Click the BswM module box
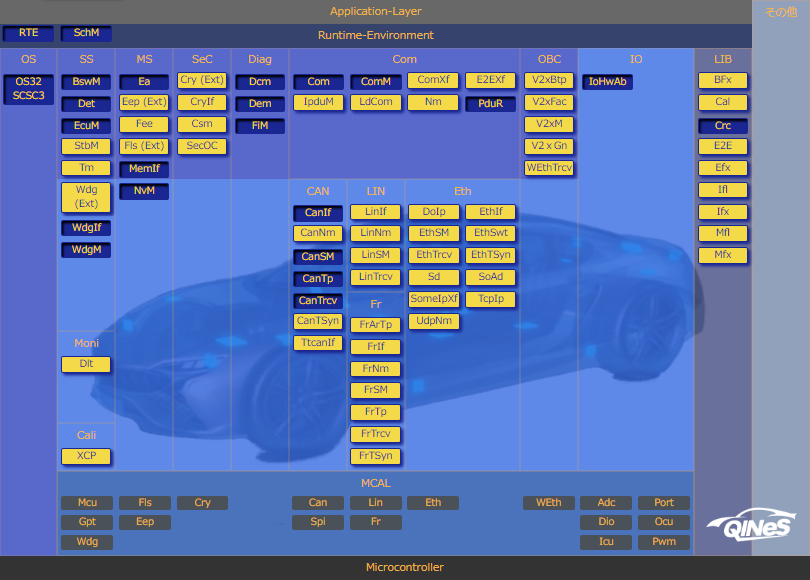This screenshot has width=810, height=580. pos(86,81)
